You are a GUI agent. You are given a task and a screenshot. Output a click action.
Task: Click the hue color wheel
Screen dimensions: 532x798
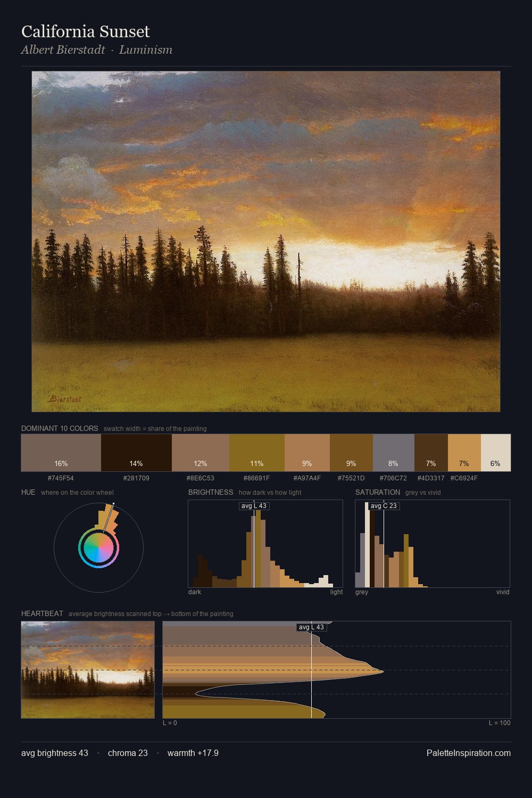(98, 547)
